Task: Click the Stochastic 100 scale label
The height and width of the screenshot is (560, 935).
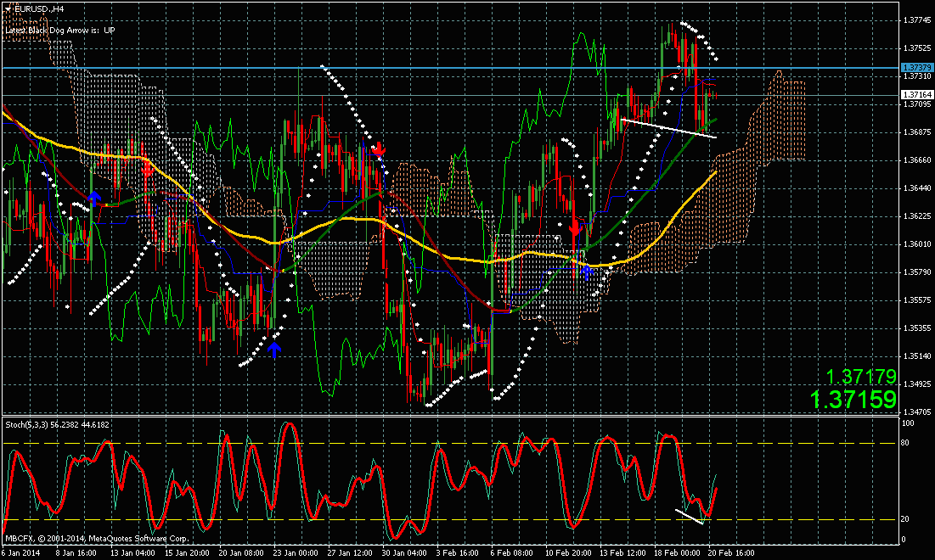Action: click(x=908, y=423)
